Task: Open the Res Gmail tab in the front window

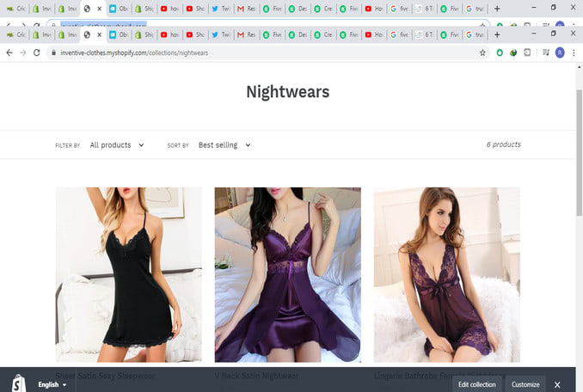Action: (247, 34)
